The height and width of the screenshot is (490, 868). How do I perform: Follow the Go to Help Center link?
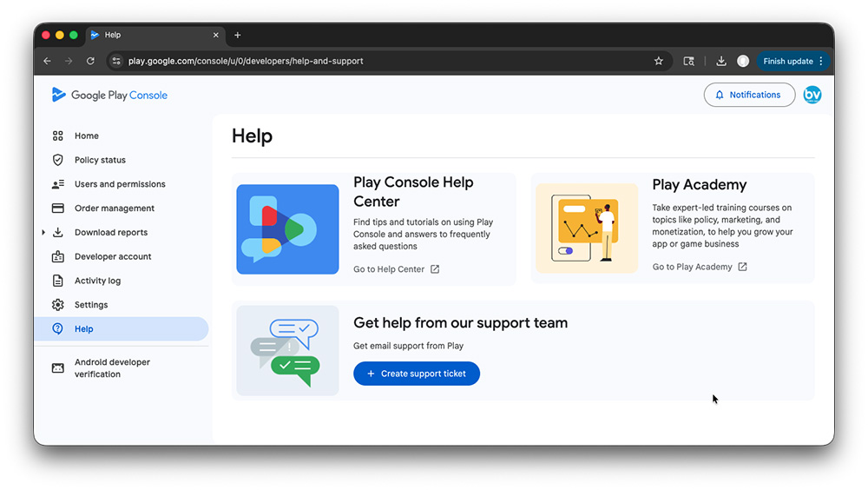(389, 268)
